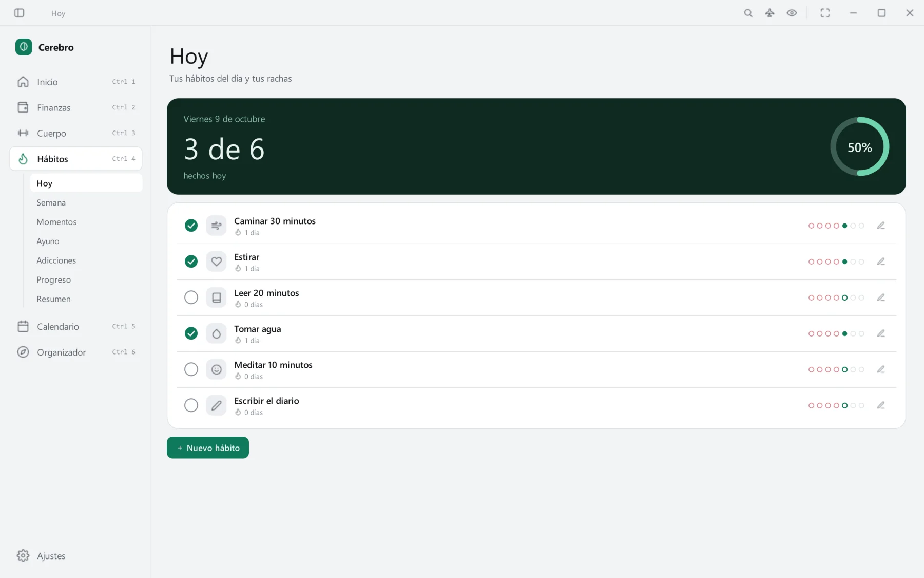Mark Meditar 10 minutos as done
Viewport: 924px width, 578px height.
point(191,369)
